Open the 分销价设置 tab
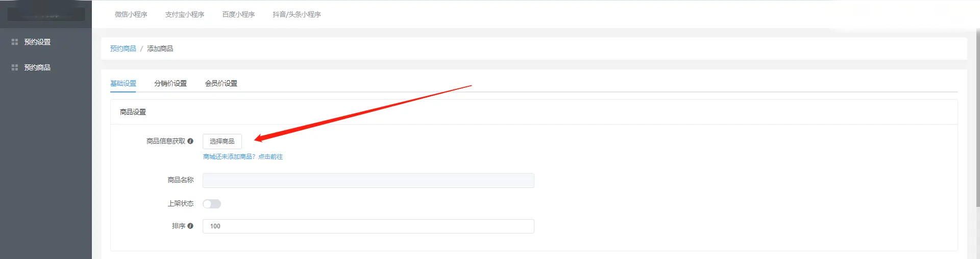Image resolution: width=980 pixels, height=259 pixels. click(x=170, y=83)
